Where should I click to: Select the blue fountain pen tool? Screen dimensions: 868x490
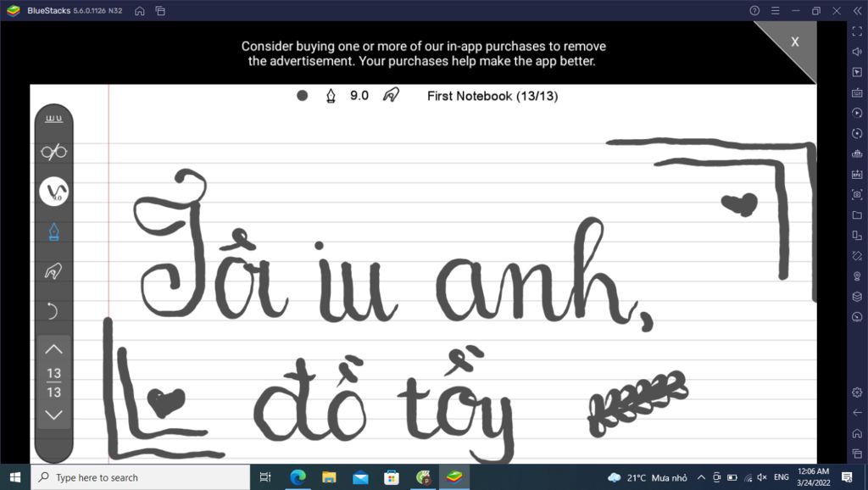[53, 231]
